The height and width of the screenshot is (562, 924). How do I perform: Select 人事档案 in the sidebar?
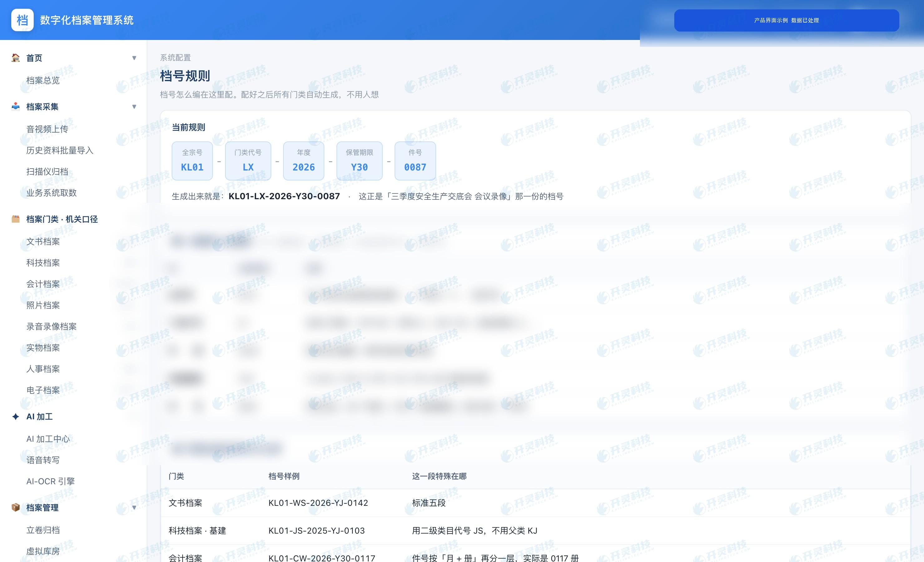(x=43, y=369)
